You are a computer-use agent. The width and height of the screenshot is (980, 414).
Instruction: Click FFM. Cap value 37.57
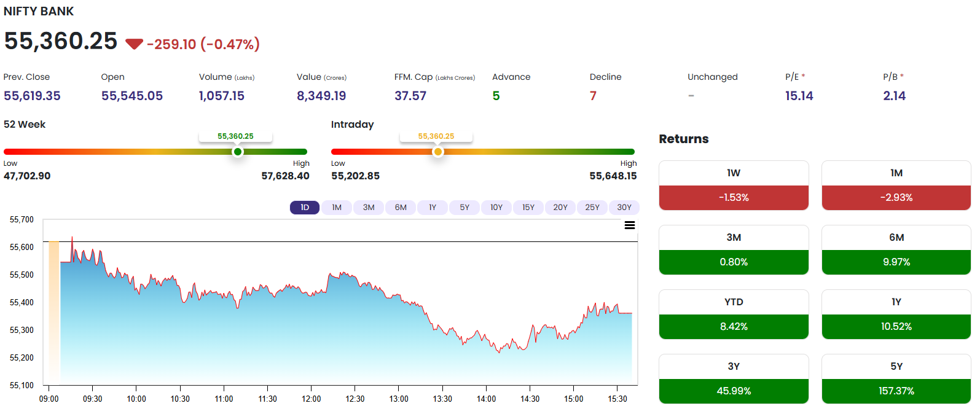410,96
